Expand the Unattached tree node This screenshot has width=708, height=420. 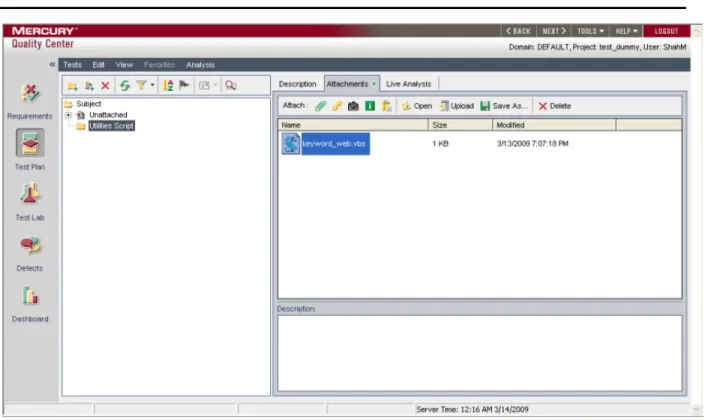(x=68, y=115)
